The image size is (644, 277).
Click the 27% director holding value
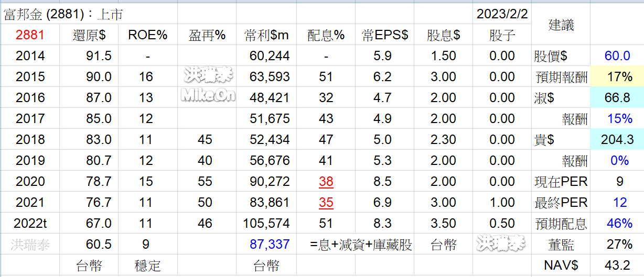pyautogui.click(x=620, y=245)
